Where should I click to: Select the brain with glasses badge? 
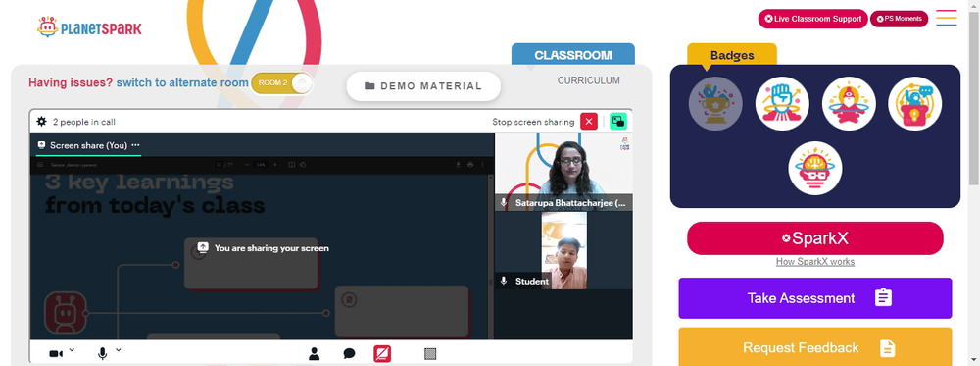[x=815, y=169]
